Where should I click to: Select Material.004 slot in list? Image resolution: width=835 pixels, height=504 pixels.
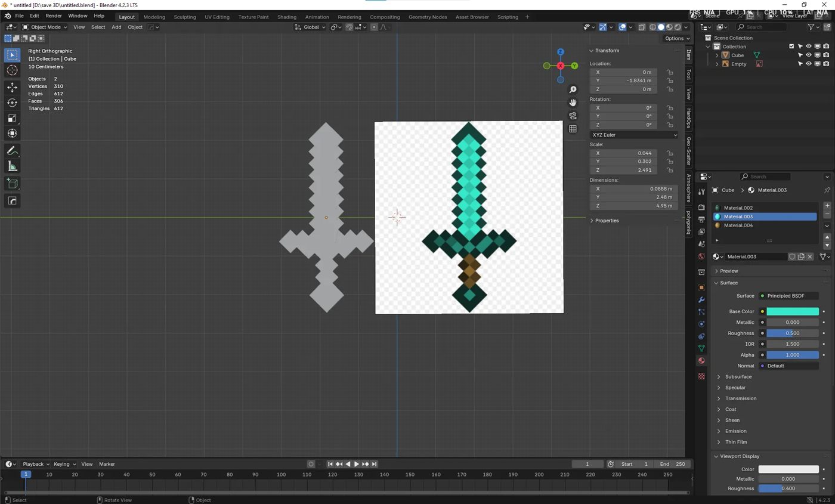(765, 225)
